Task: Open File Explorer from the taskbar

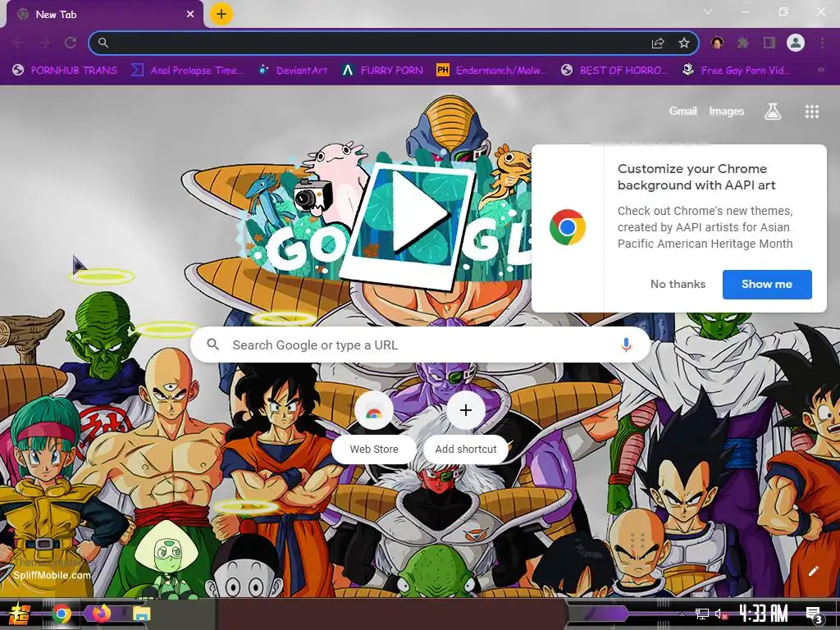Action: pos(142,614)
